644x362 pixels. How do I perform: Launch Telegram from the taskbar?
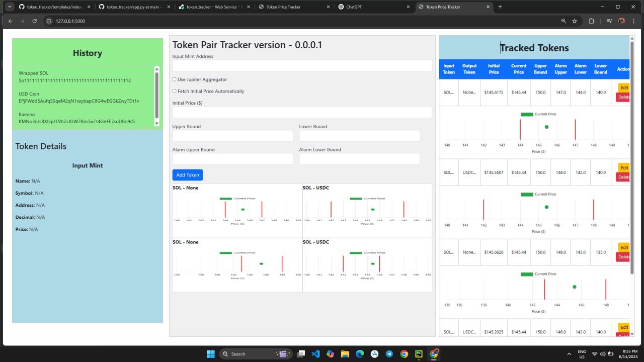pyautogui.click(x=389, y=354)
